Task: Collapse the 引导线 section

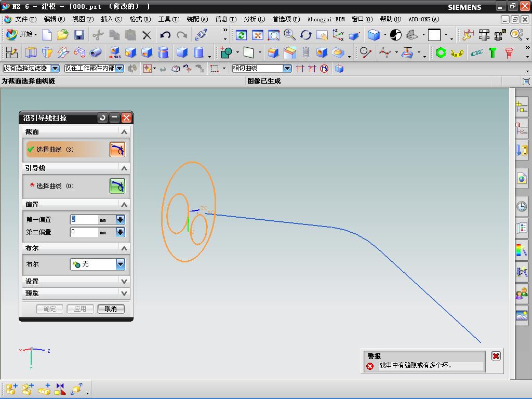Action: tap(124, 168)
